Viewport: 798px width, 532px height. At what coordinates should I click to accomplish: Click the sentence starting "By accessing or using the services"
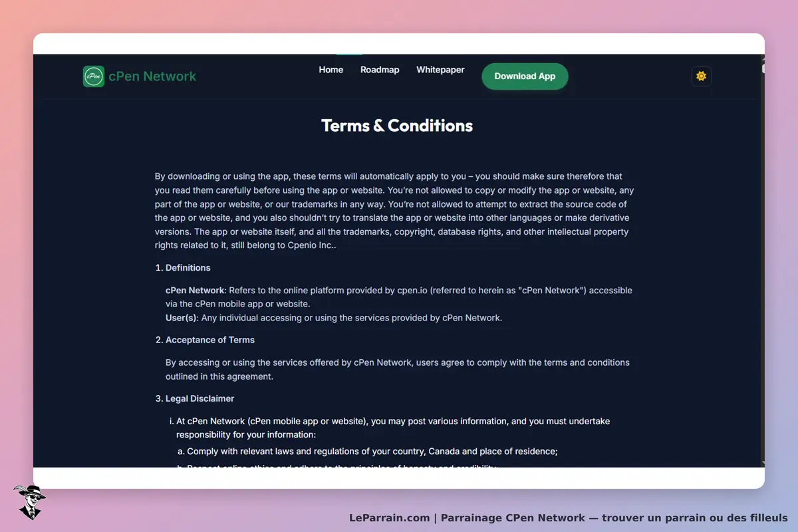(x=398, y=370)
